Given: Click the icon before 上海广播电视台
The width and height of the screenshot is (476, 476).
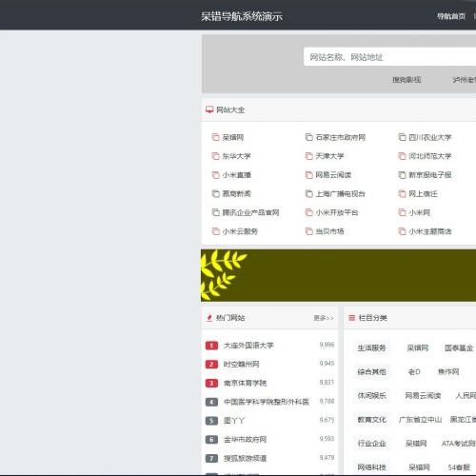Looking at the screenshot, I should [308, 193].
